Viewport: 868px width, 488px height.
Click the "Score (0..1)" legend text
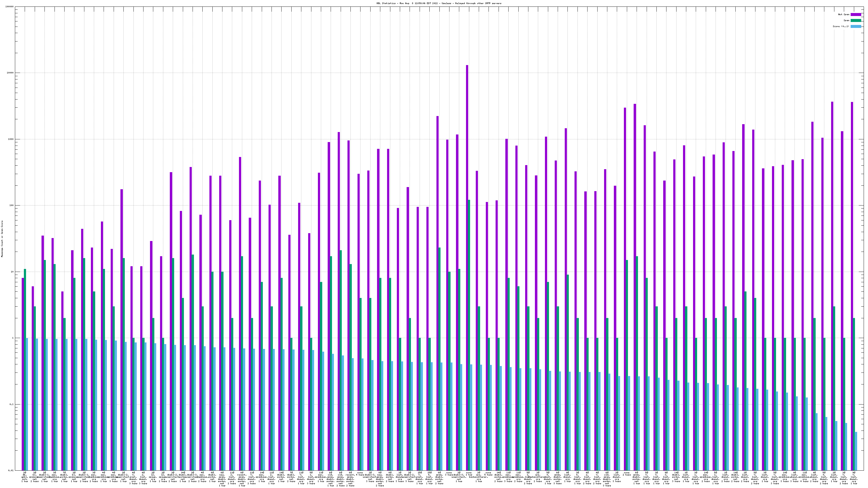coord(841,26)
